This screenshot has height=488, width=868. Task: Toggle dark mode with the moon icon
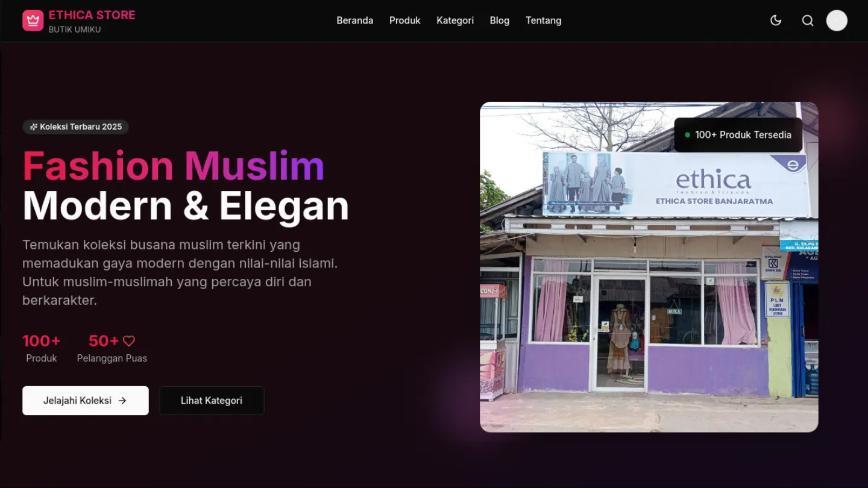(x=776, y=20)
